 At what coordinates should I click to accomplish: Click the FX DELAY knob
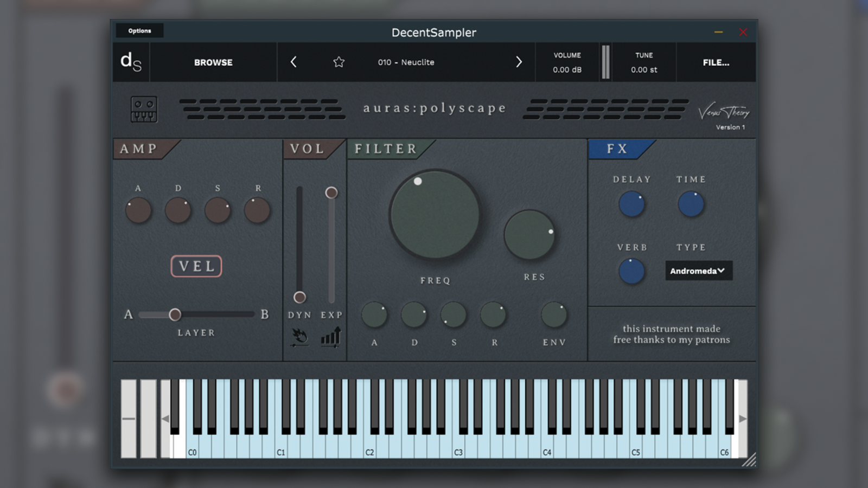pyautogui.click(x=631, y=204)
